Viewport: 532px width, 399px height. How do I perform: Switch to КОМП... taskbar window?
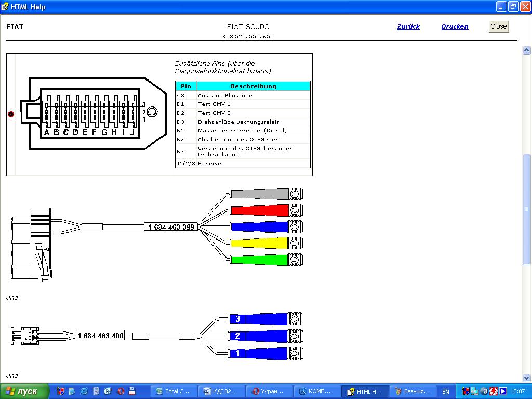click(316, 391)
